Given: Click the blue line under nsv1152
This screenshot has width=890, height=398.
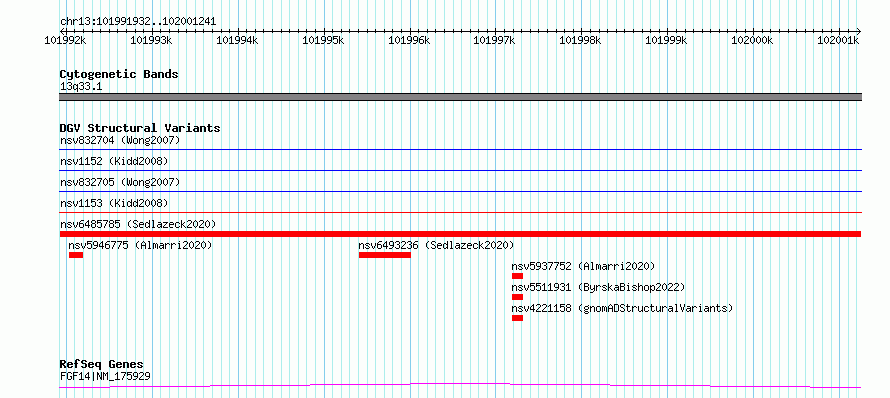Looking at the screenshot, I should tap(460, 170).
